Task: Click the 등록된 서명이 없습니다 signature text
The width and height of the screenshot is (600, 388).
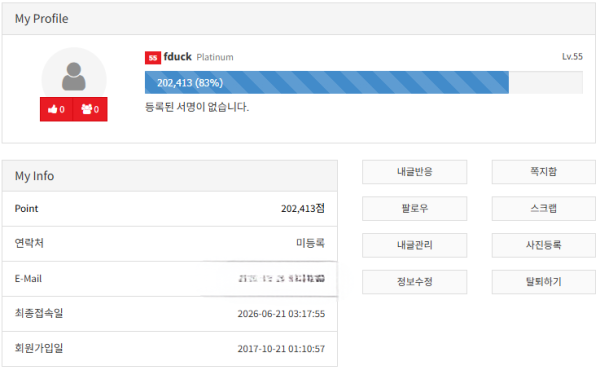Action: [x=197, y=107]
